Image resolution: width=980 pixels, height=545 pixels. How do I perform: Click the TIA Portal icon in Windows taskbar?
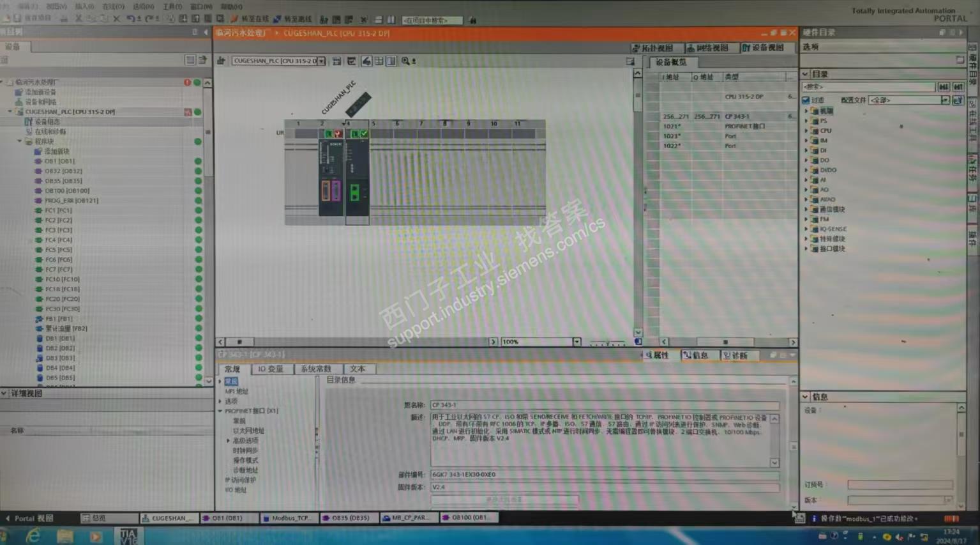tap(128, 536)
